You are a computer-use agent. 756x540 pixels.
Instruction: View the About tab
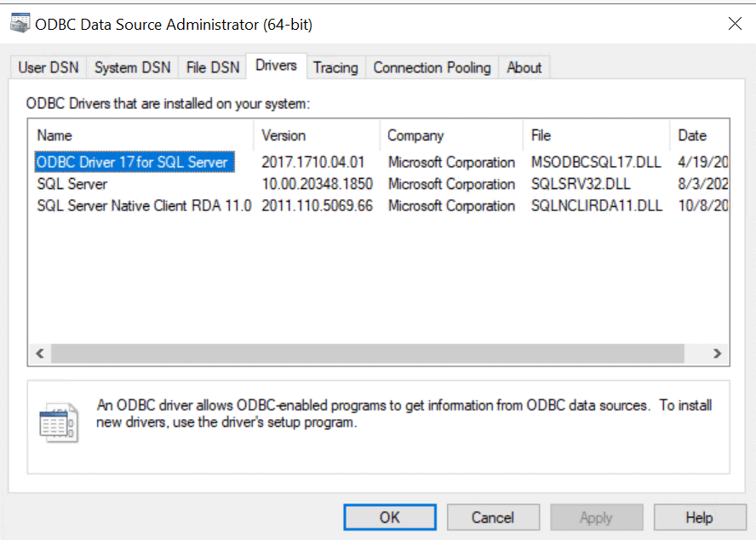(524, 66)
